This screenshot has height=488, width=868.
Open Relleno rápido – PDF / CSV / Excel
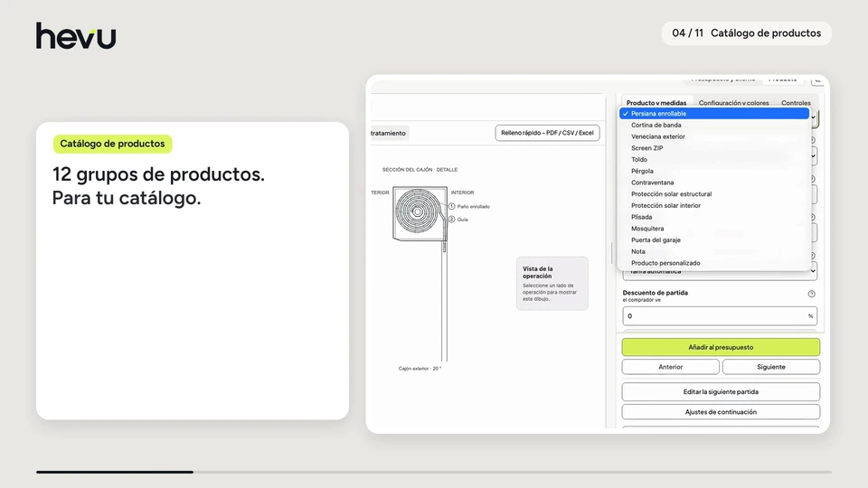click(x=547, y=133)
